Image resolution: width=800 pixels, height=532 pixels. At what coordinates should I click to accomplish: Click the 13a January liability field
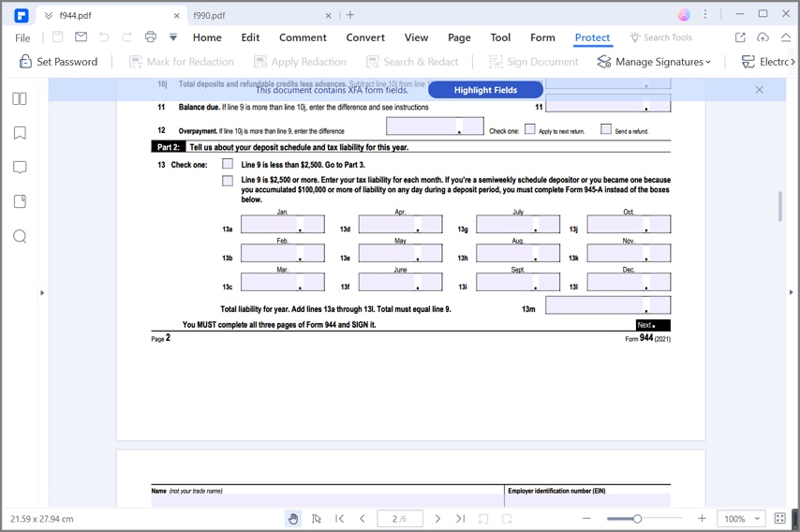pyautogui.click(x=283, y=225)
